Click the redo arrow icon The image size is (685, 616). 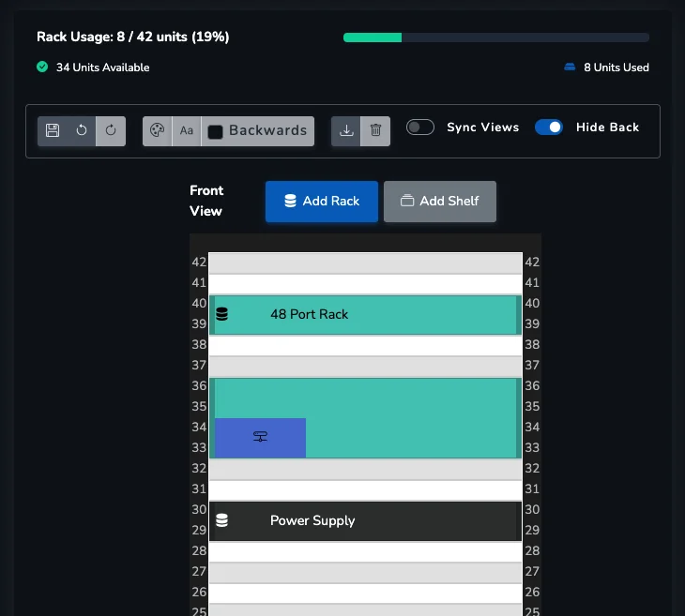pyautogui.click(x=111, y=130)
